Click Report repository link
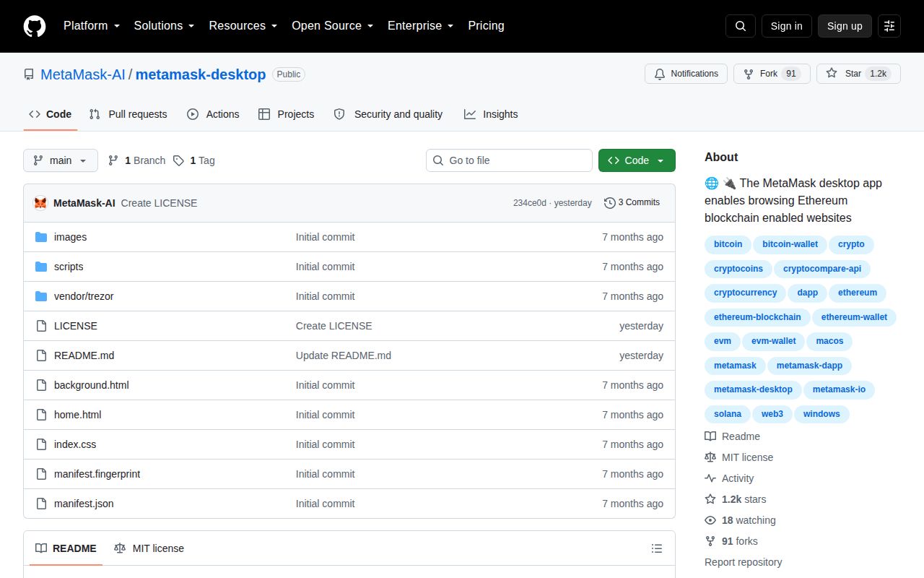924x578 pixels. (743, 562)
